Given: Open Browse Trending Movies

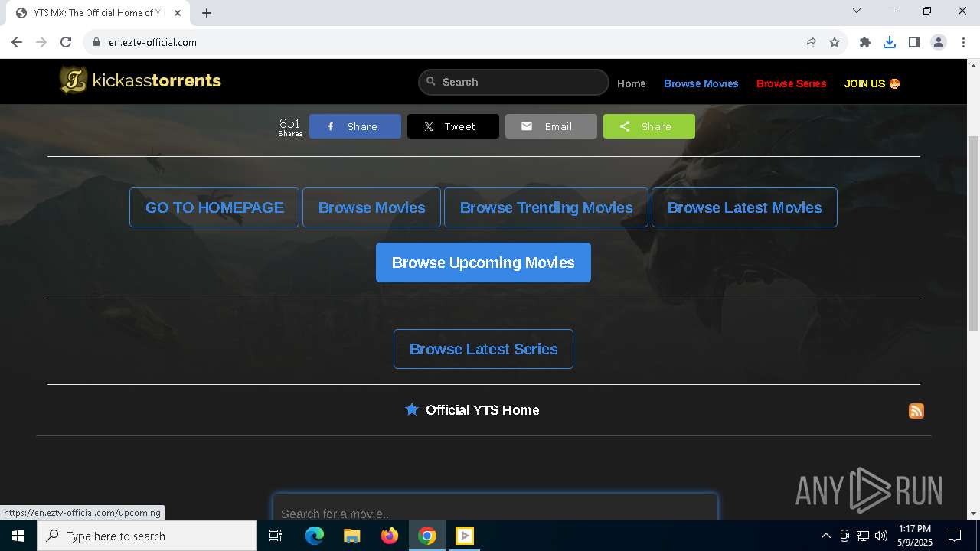Looking at the screenshot, I should coord(546,207).
